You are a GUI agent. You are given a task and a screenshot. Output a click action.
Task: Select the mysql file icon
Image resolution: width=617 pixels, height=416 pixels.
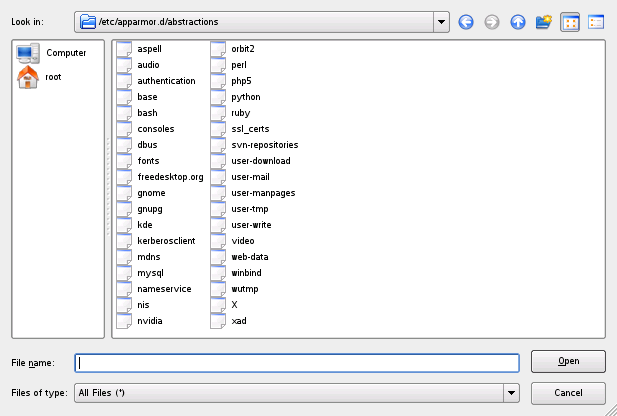(124, 273)
